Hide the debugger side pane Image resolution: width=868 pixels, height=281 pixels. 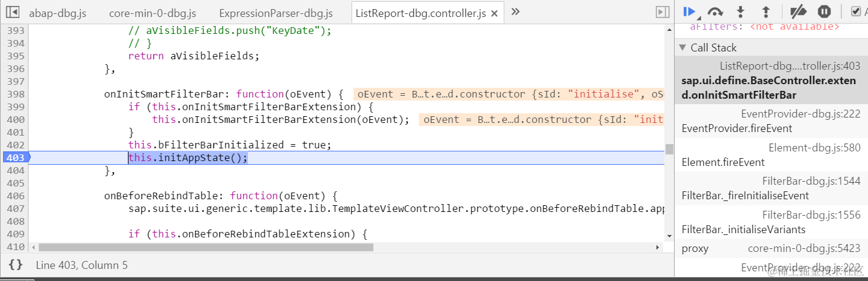(x=663, y=12)
